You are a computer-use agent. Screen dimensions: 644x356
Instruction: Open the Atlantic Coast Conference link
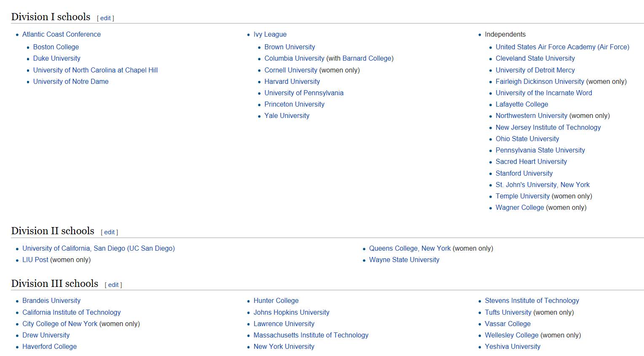[62, 35]
